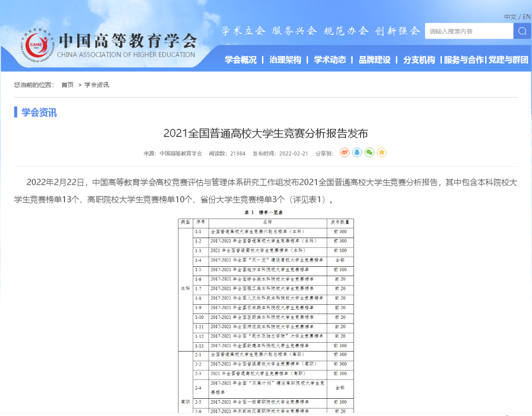Screen dimensions: 532x416
Task: Share the article to Weibo
Action: (x=344, y=153)
